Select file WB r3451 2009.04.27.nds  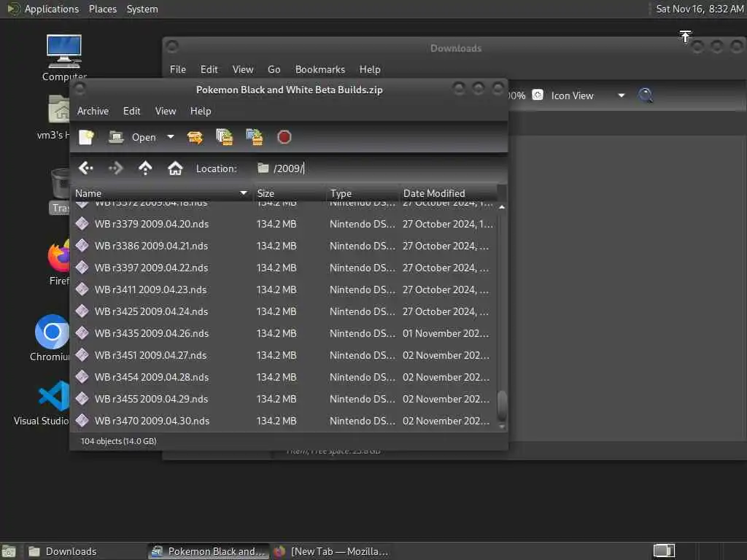coord(284,355)
